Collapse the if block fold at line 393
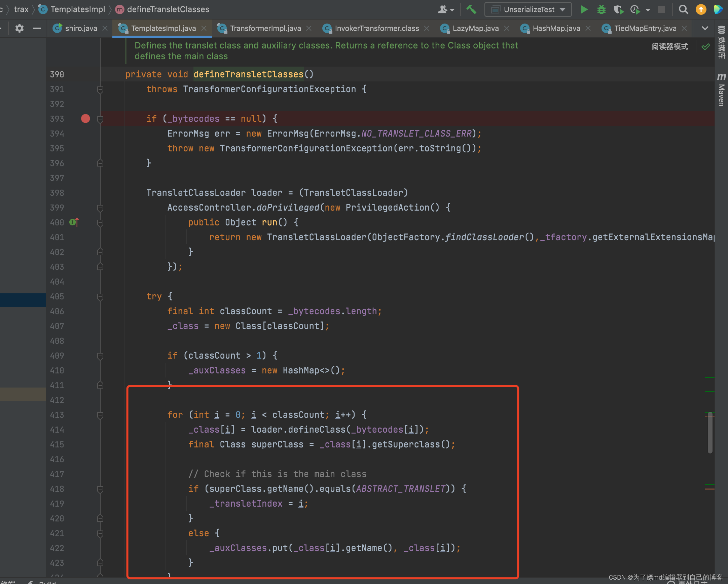Screen dimensions: 728x584 [100, 119]
